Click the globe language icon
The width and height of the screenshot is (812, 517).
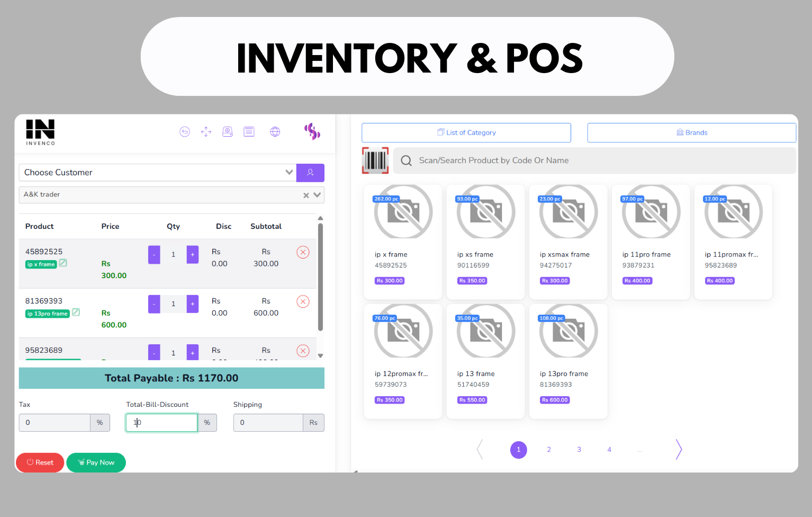(275, 132)
